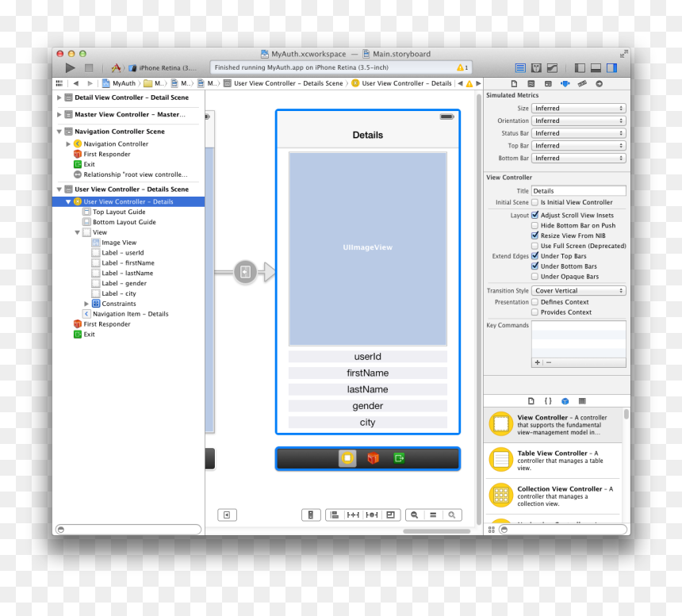Viewport: 682px width, 616px height.
Task: Click the Title field containing Details
Action: [x=578, y=191]
